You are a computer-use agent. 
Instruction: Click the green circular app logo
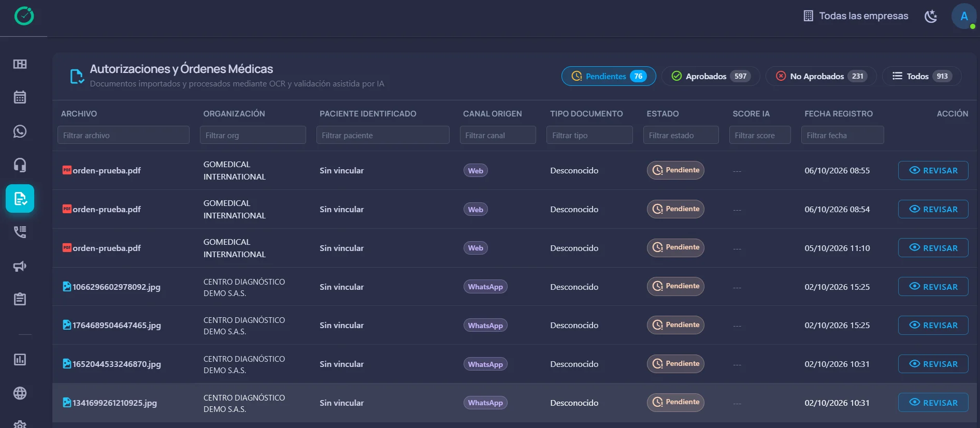coord(24,16)
